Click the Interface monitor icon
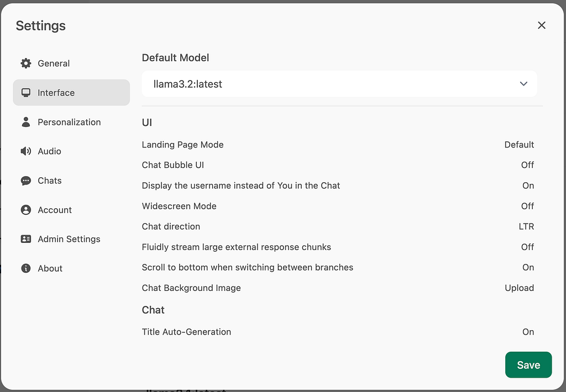 pos(25,93)
